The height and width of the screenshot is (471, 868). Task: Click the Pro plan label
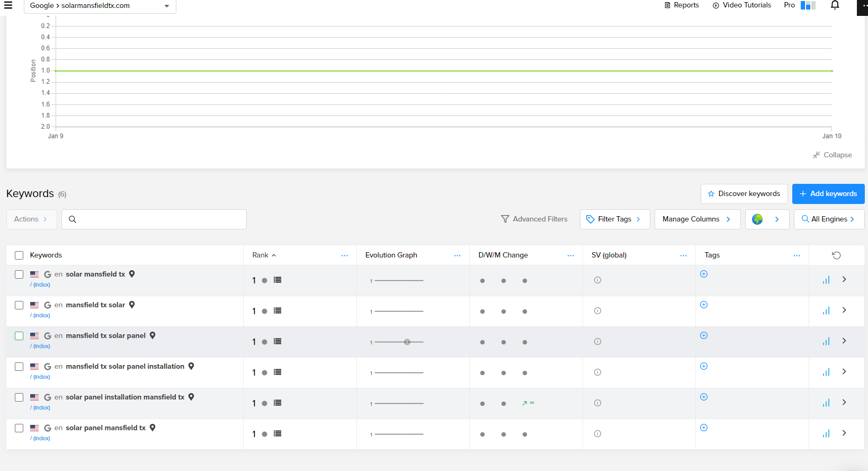[789, 5]
